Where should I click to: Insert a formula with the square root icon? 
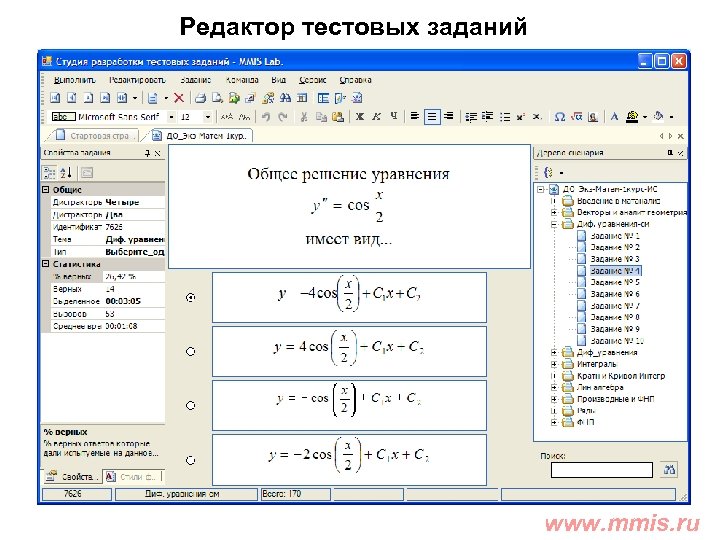pyautogui.click(x=576, y=117)
